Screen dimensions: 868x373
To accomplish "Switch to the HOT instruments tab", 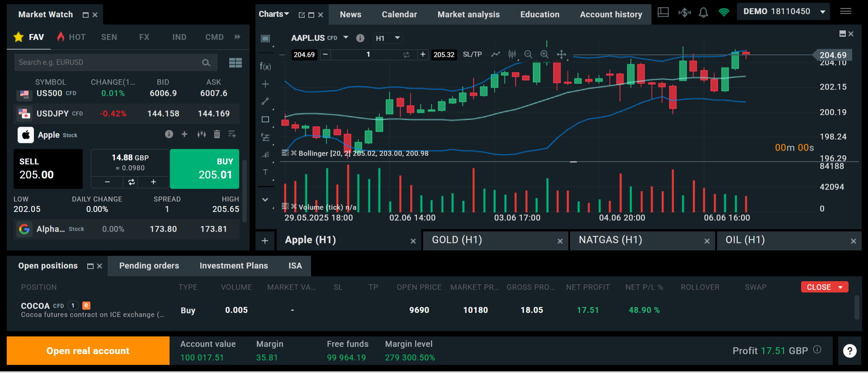I will 71,37.
